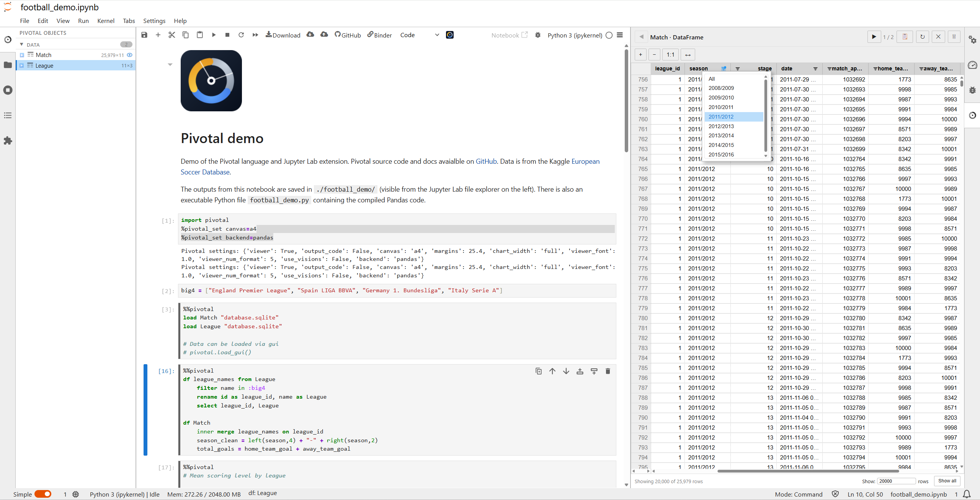
Task: Reset dataframe zoom with the 1:1 button
Action: (x=670, y=55)
